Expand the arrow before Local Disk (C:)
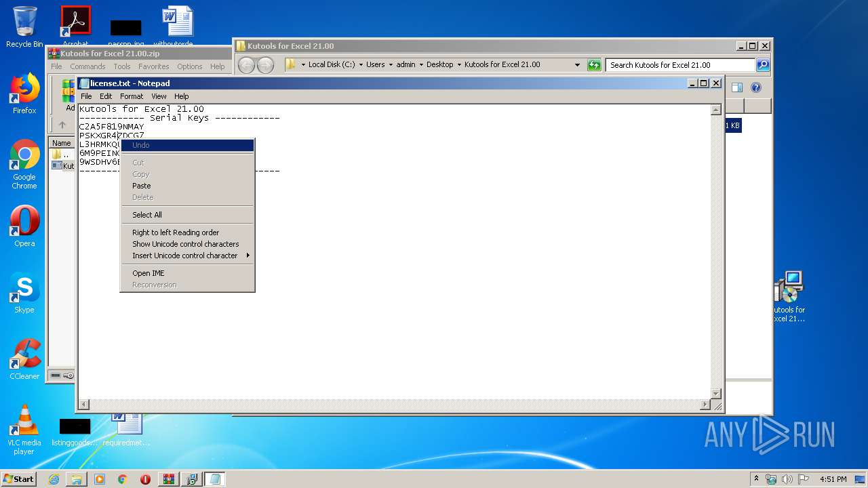This screenshot has width=868, height=488. point(302,65)
